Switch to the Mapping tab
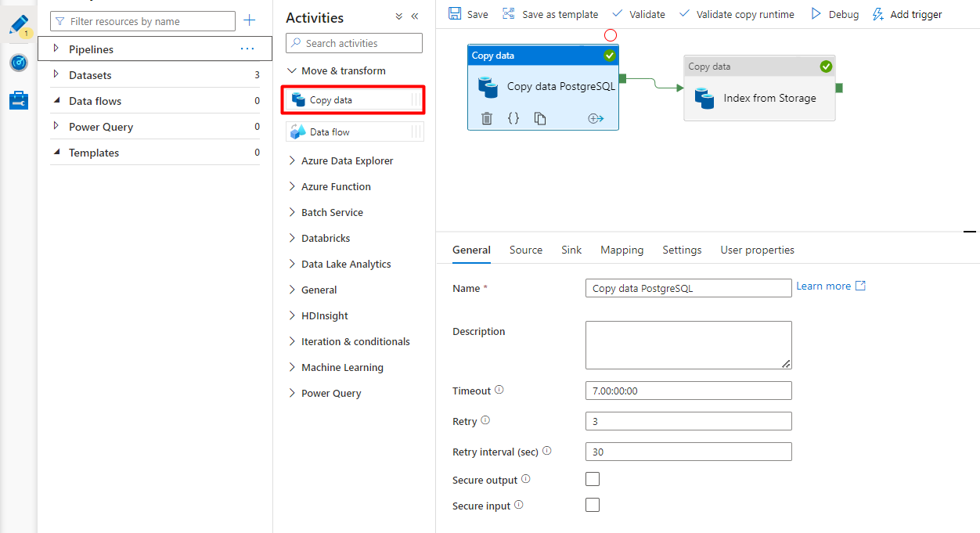This screenshot has width=980, height=533. pos(622,250)
